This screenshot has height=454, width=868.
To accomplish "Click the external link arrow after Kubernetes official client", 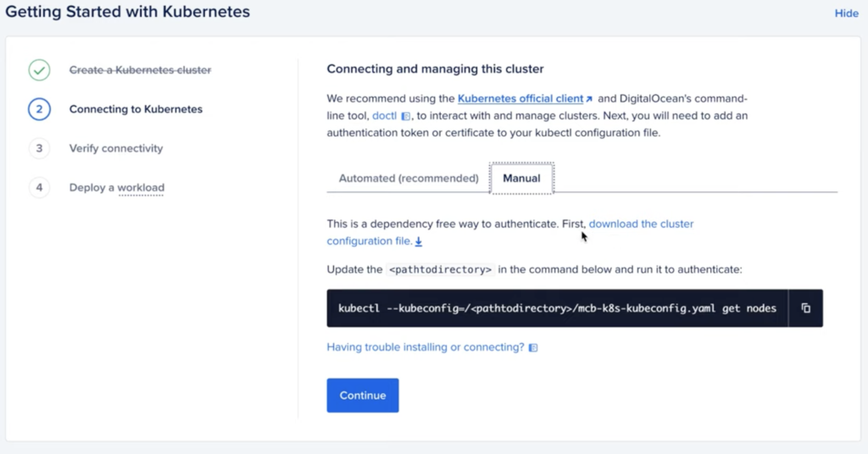I will point(589,99).
